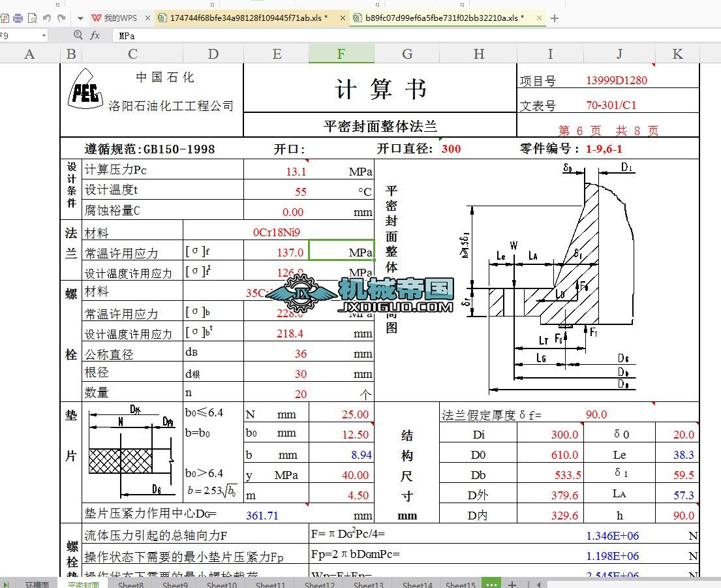Click the fx insert function icon
721x588 pixels.
pyautogui.click(x=95, y=35)
